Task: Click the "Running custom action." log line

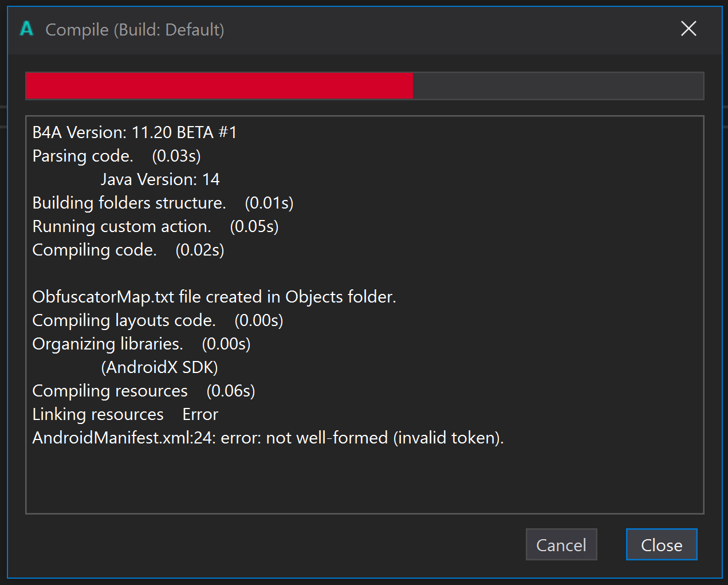Action: (x=155, y=226)
